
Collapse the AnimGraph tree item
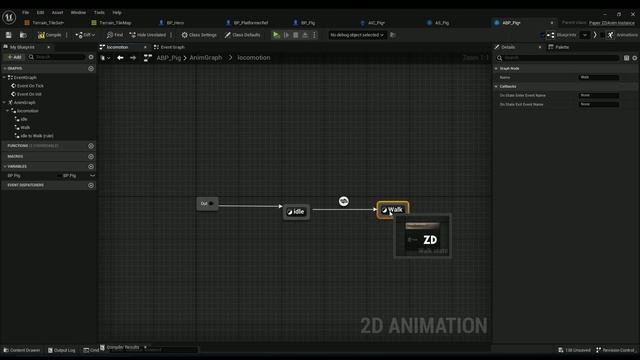4,102
